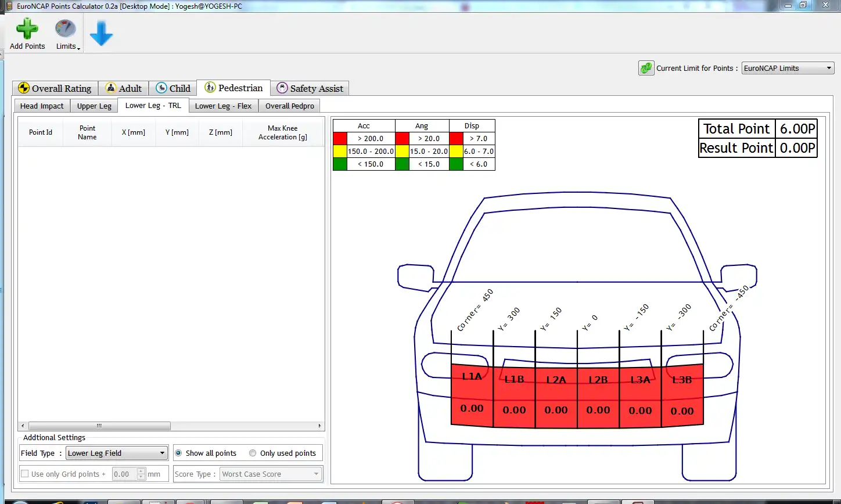Sort by the Point Id column header

[41, 132]
